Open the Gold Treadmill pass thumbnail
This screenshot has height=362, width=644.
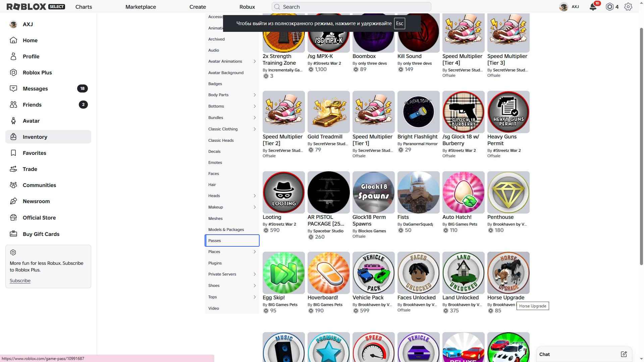coord(328,112)
